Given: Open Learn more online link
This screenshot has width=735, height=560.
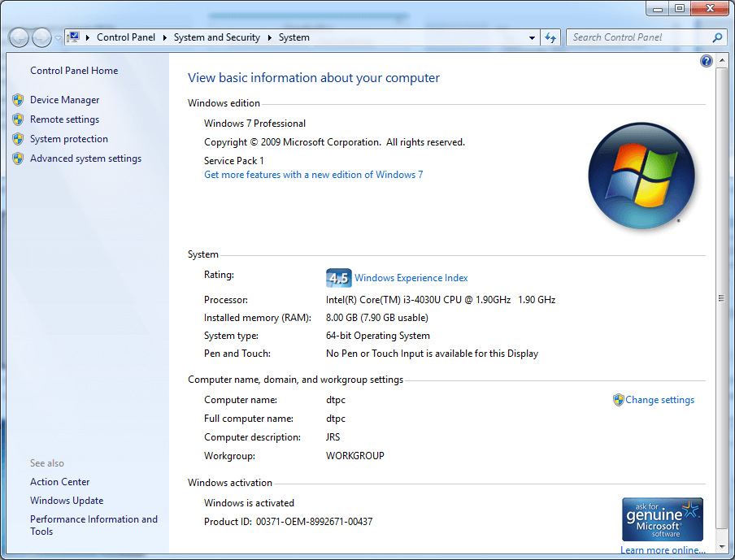Looking at the screenshot, I should [663, 550].
